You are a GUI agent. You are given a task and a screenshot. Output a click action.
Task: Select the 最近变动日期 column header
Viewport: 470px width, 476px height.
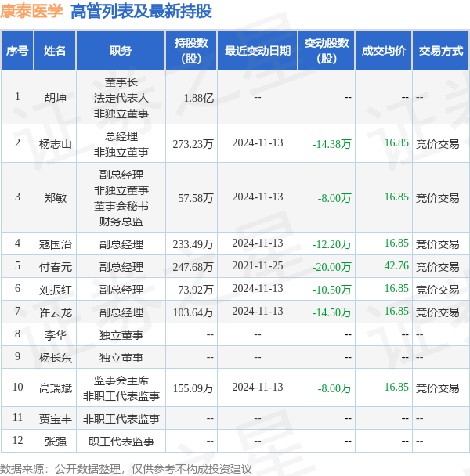tap(258, 51)
